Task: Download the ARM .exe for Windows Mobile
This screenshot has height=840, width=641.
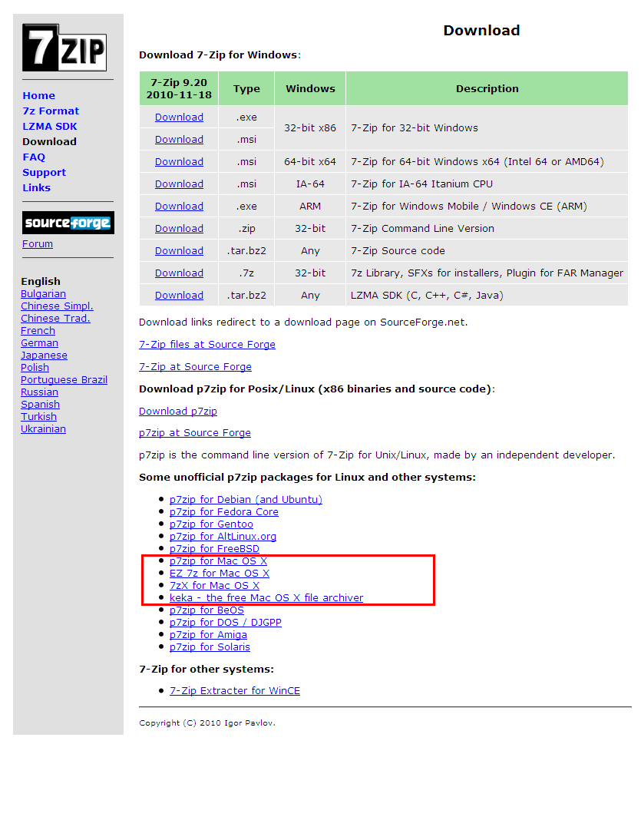Action: coord(179,207)
